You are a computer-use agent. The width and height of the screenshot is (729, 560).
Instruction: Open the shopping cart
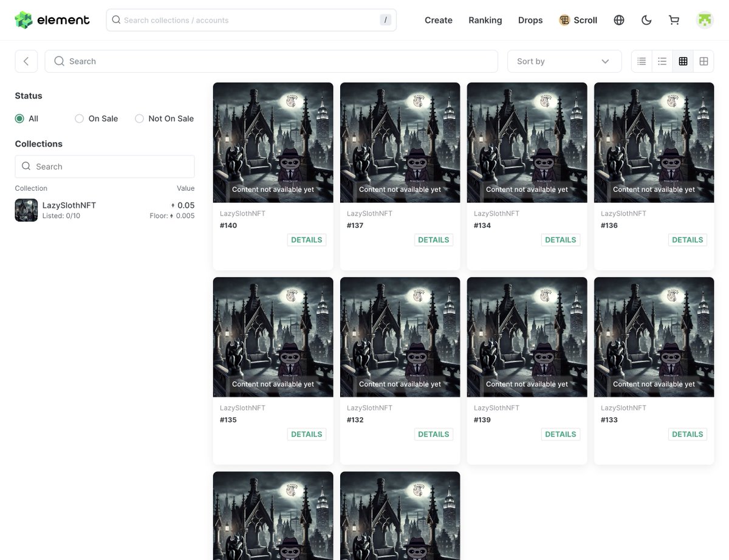point(674,20)
